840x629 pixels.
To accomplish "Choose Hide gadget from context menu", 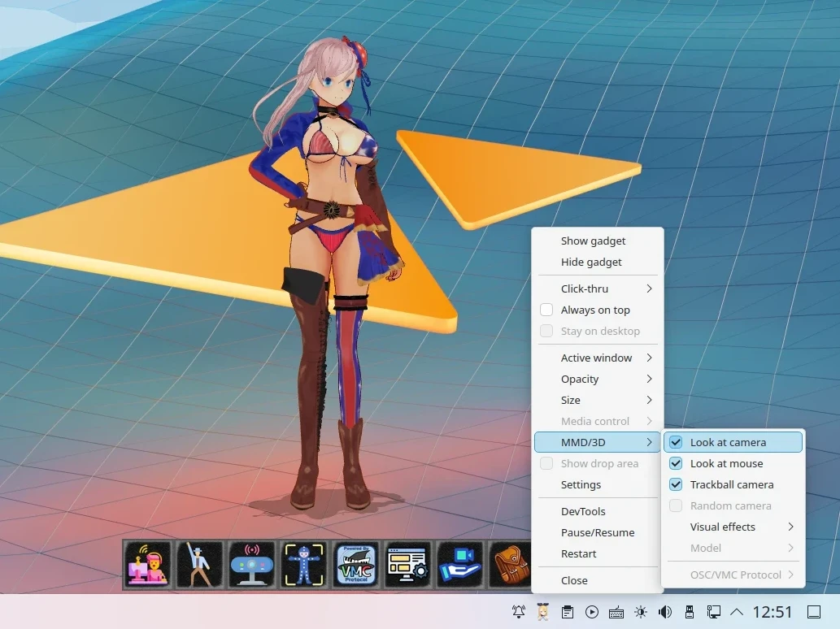I will pos(591,262).
